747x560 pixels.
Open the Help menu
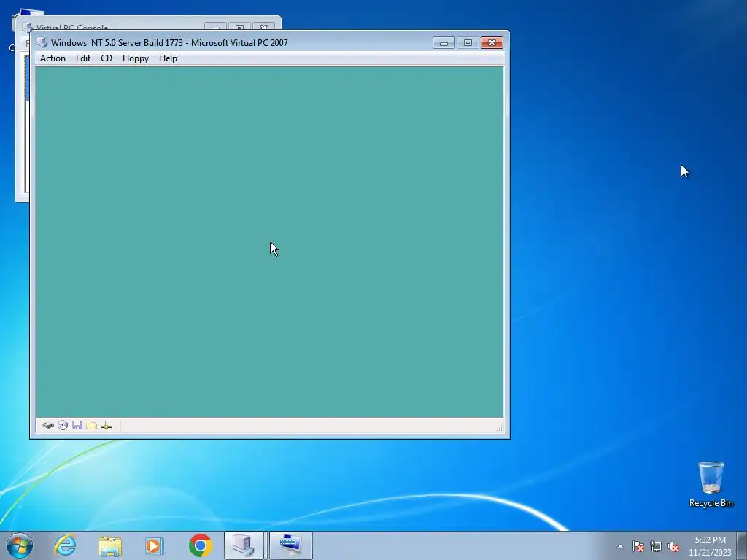click(x=168, y=58)
